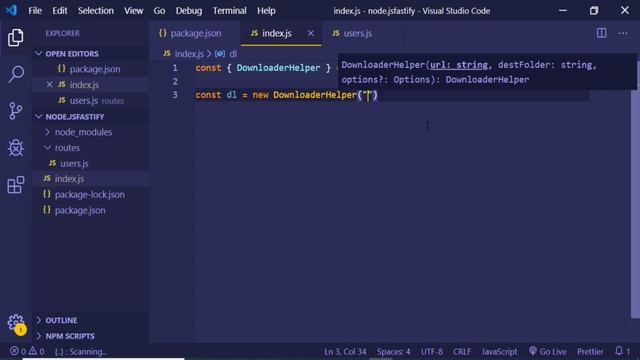
Task: Click line number 2 in the gutter
Action: point(175,81)
